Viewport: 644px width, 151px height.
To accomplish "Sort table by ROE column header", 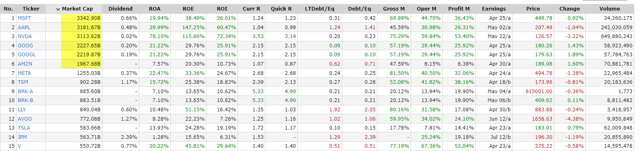I will pos(188,9).
